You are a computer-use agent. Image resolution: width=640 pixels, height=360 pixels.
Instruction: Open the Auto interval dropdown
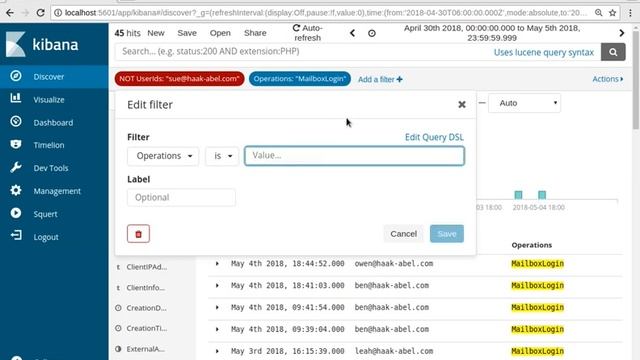524,103
